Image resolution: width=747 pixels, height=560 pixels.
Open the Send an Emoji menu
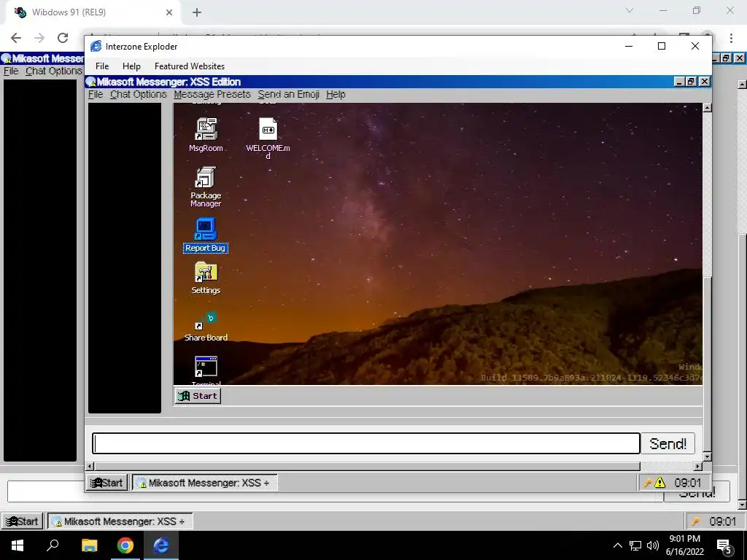pyautogui.click(x=288, y=94)
